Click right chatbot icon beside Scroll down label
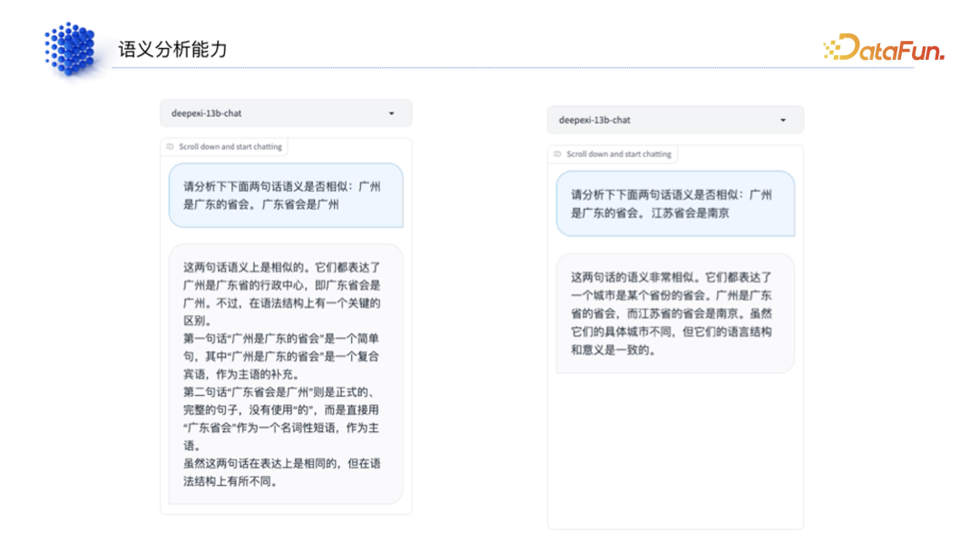 pos(557,154)
